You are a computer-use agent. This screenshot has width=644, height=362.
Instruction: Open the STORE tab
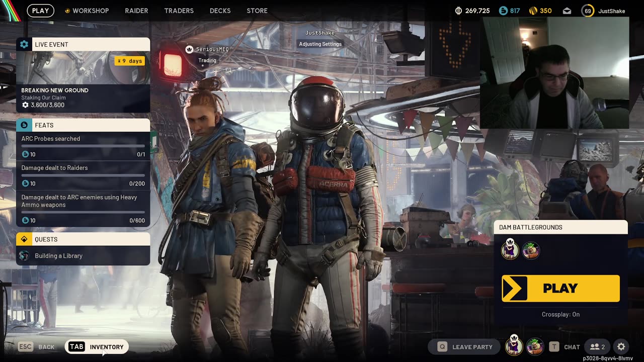click(x=257, y=11)
